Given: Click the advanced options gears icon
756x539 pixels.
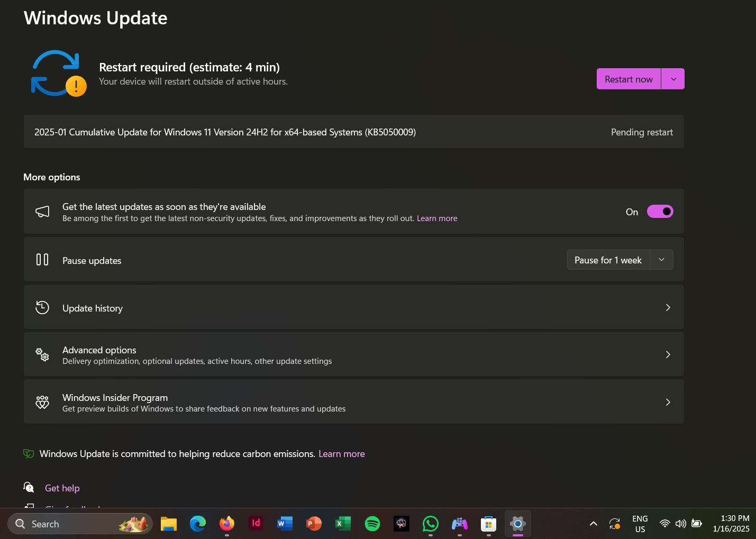Looking at the screenshot, I should [42, 354].
